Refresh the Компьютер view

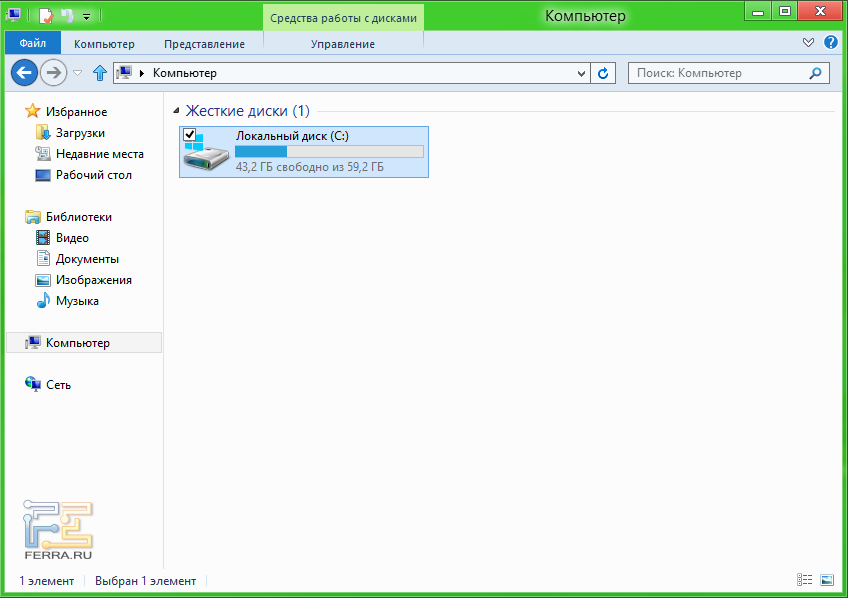[603, 73]
